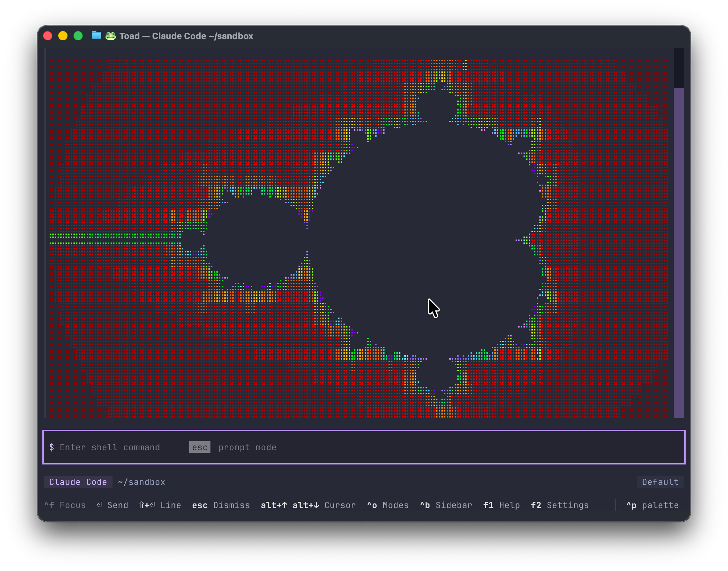Click the Send control in the status bar
The width and height of the screenshot is (728, 571).
coord(113,505)
